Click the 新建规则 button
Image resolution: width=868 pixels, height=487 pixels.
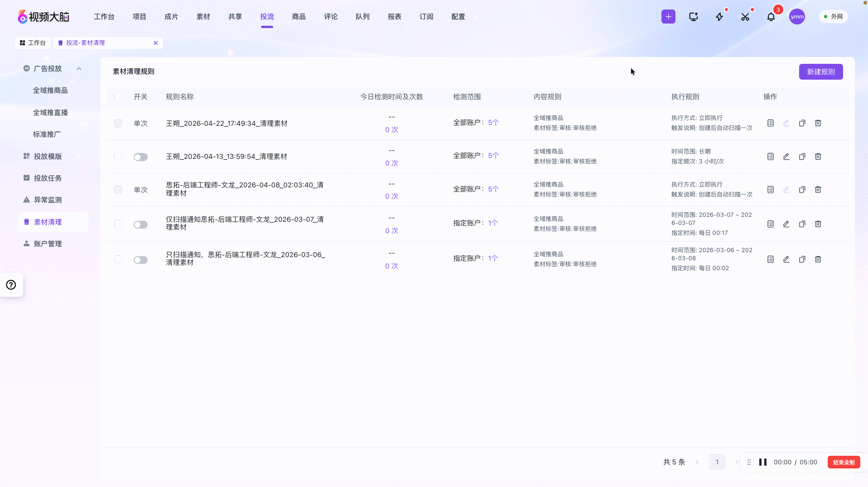820,72
